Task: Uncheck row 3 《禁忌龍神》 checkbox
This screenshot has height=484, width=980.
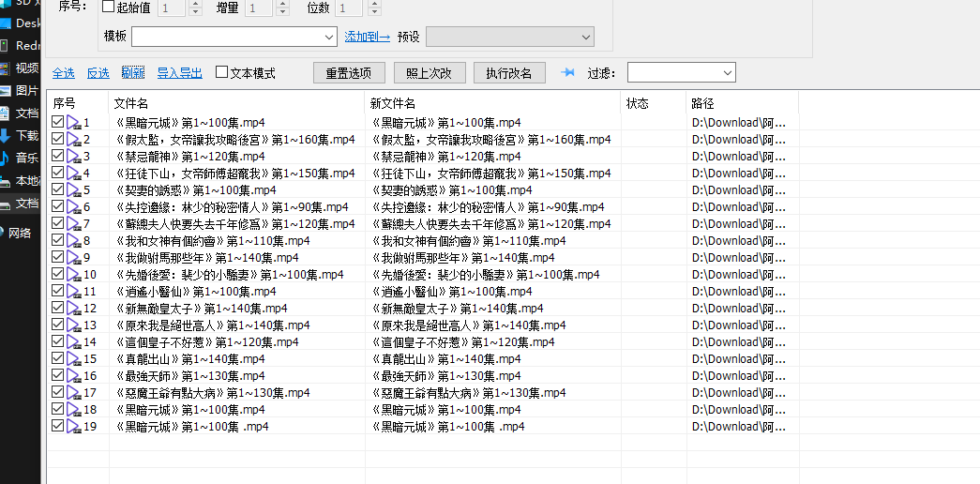Action: point(58,156)
